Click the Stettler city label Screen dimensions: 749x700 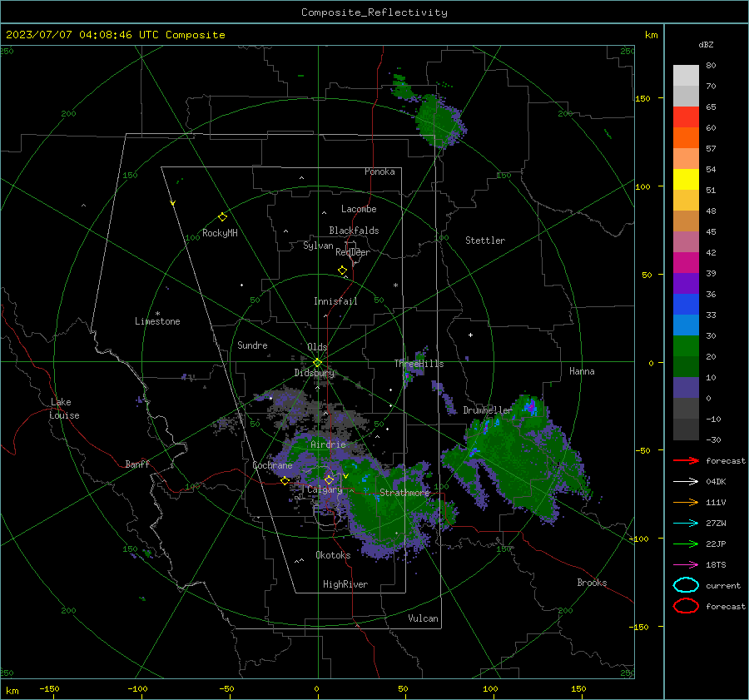(485, 241)
